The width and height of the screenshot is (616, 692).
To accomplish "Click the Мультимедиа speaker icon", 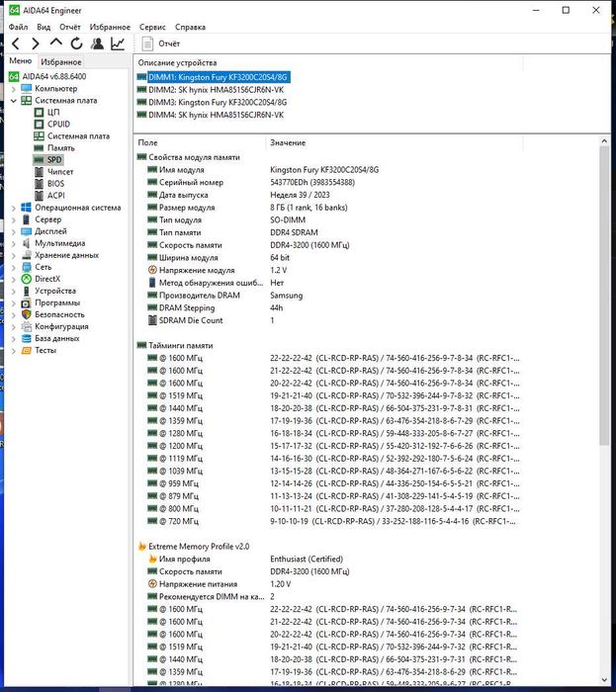I will click(x=27, y=243).
